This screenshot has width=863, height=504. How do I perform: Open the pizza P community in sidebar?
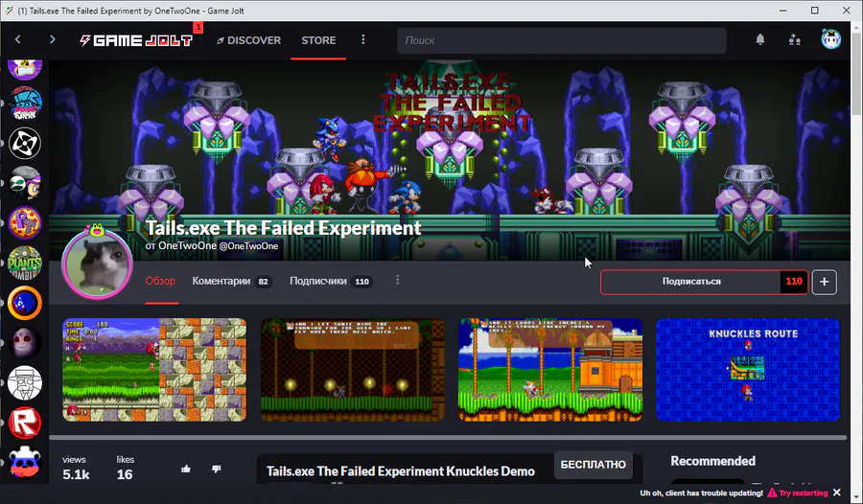pos(25,223)
